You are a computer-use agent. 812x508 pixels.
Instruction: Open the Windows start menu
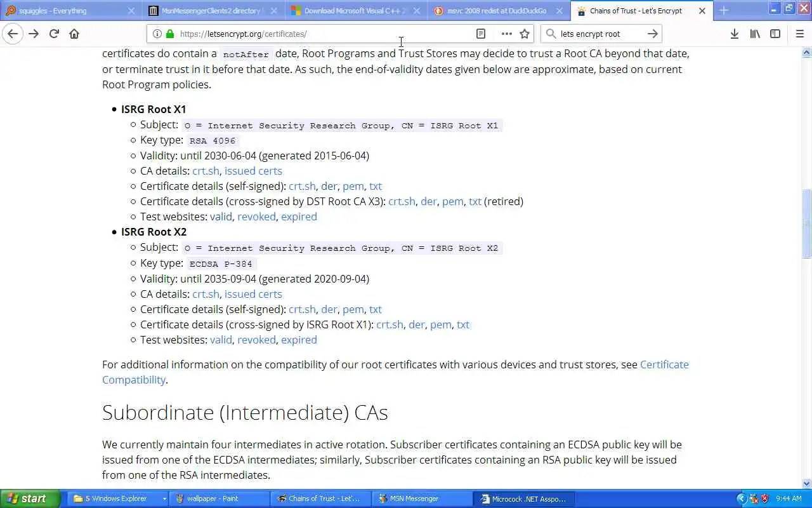pyautogui.click(x=30, y=498)
